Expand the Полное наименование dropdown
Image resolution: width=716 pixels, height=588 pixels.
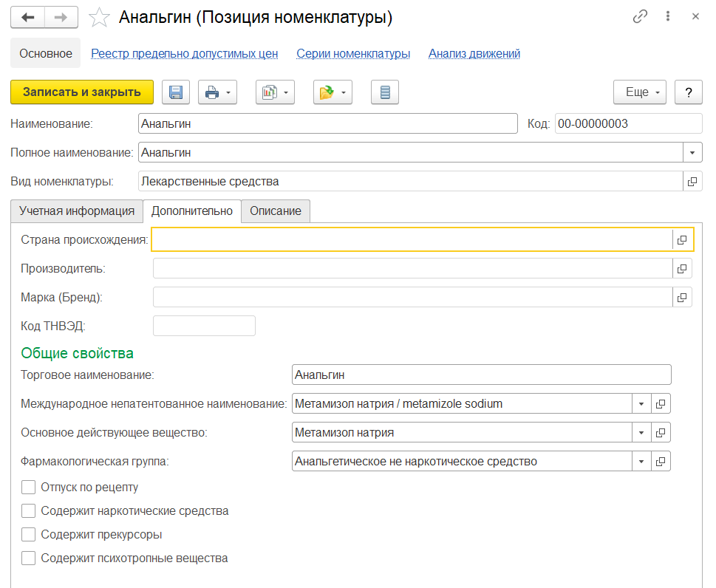pyautogui.click(x=692, y=152)
